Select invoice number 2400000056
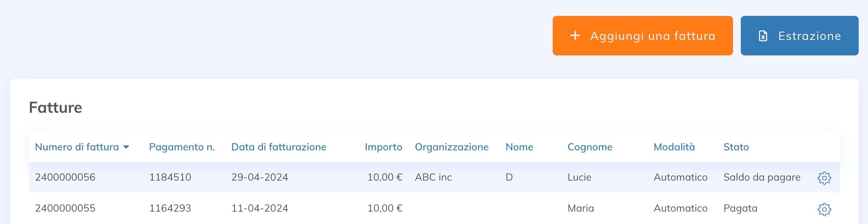 [64, 177]
